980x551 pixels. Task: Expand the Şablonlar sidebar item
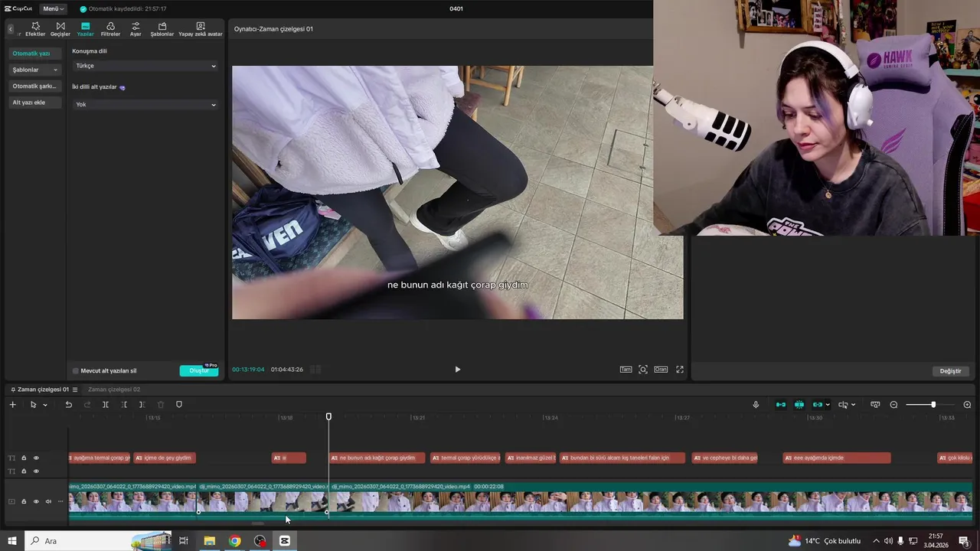point(35,70)
